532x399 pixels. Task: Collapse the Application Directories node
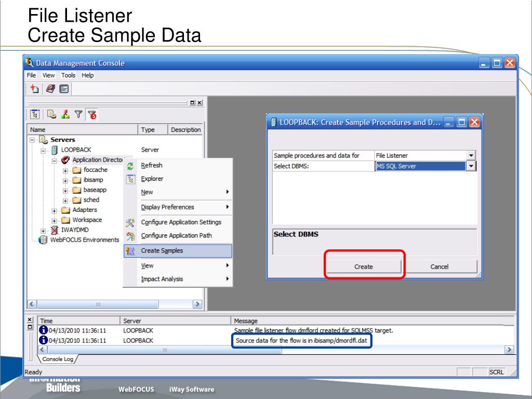coord(54,161)
